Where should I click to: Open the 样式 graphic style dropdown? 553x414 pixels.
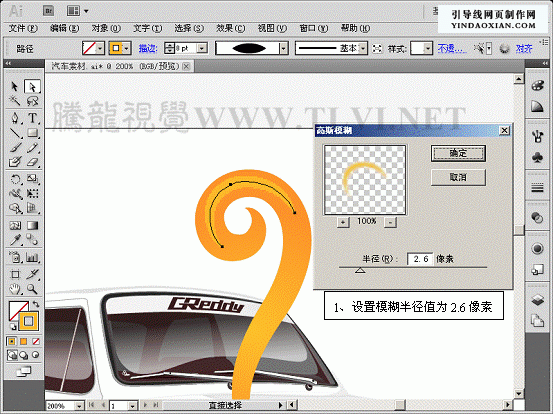428,48
